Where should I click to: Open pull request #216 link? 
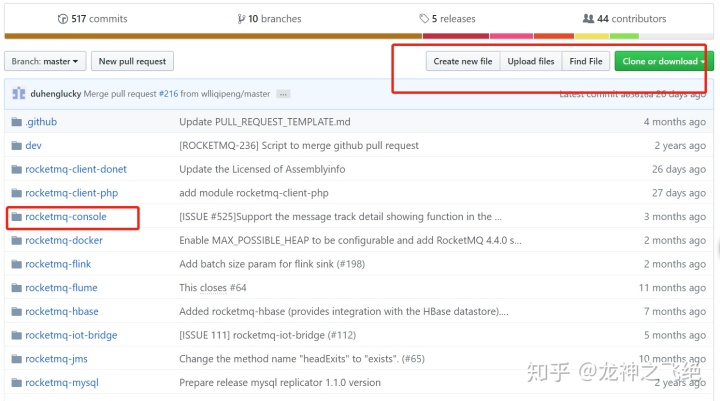tap(169, 94)
